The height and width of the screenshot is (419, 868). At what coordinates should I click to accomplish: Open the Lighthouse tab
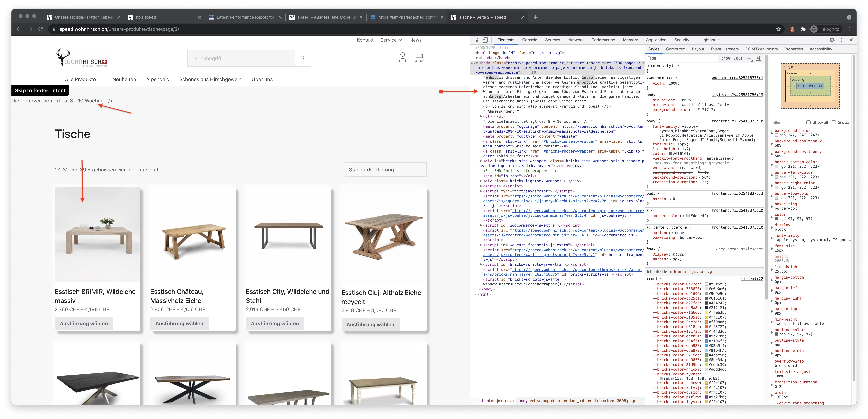[710, 40]
